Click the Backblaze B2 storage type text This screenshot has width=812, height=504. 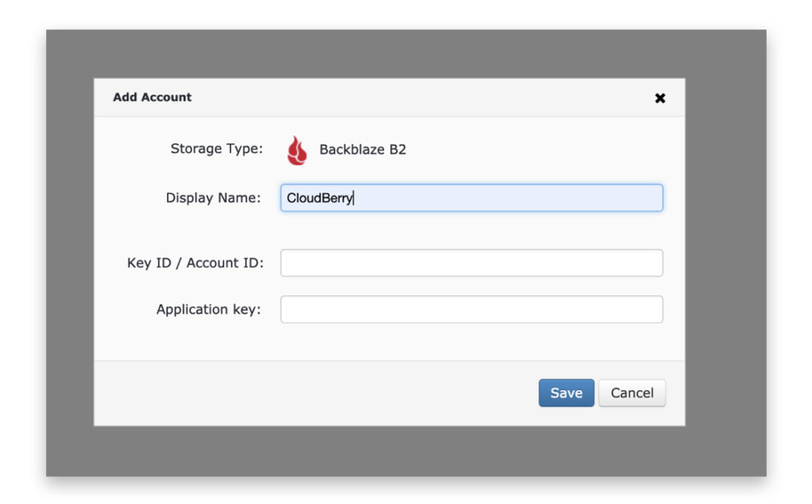click(x=362, y=150)
